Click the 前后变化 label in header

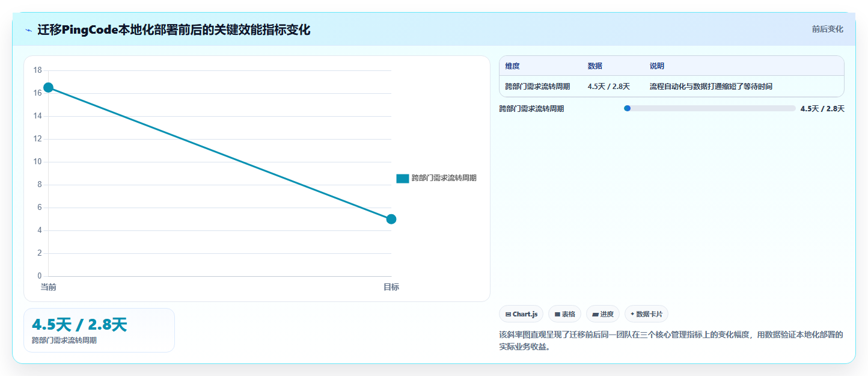(827, 29)
